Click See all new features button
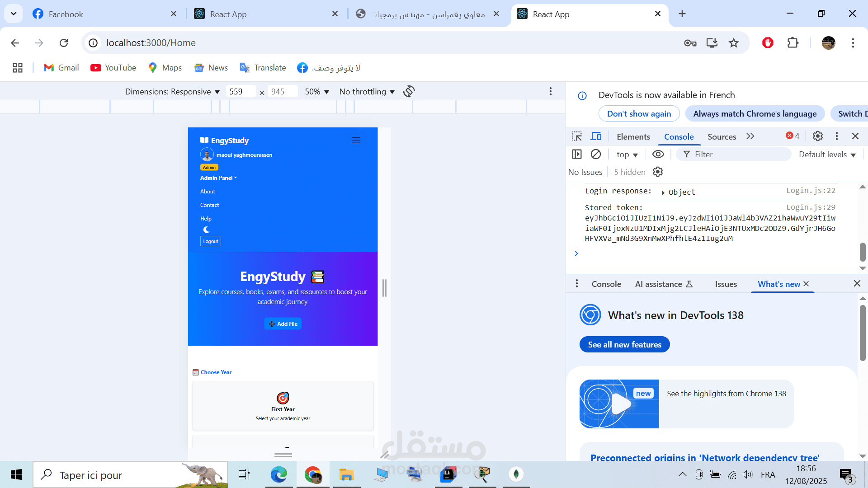The width and height of the screenshot is (868, 488). click(624, 345)
